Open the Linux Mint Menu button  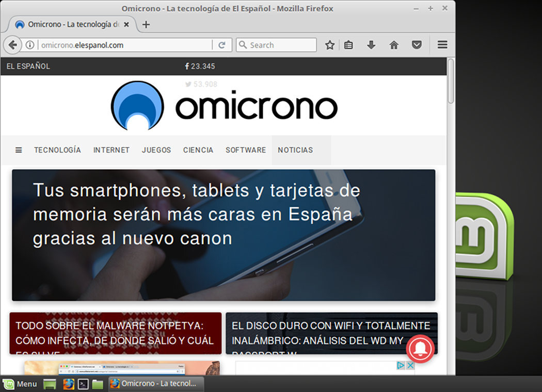[x=20, y=384]
